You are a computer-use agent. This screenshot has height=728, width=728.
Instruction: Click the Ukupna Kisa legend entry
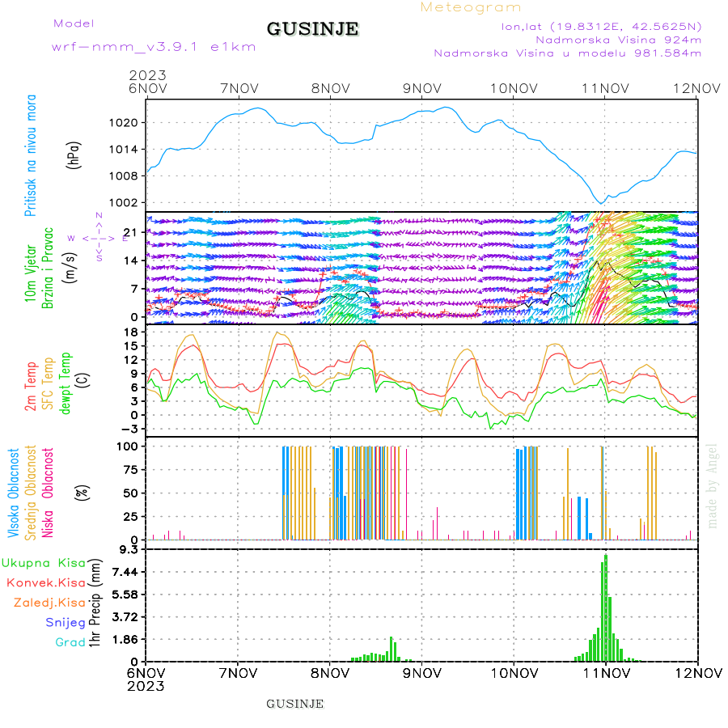(x=43, y=563)
